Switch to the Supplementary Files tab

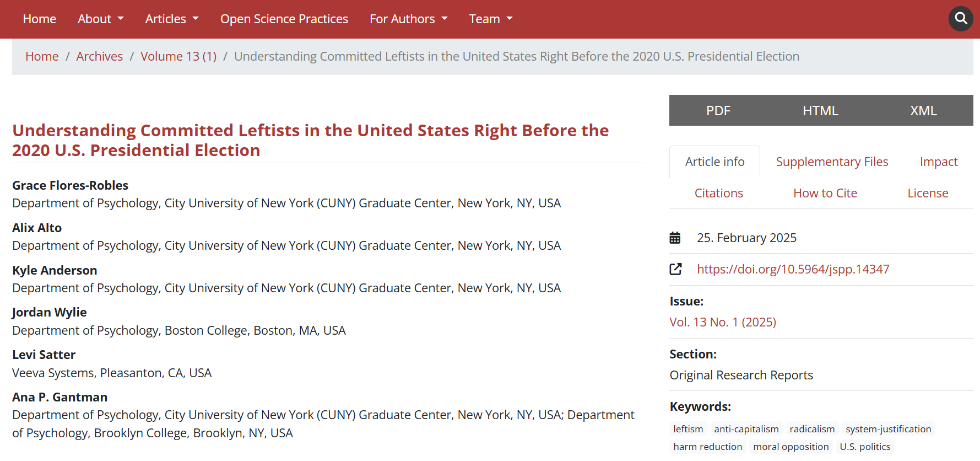(x=832, y=162)
